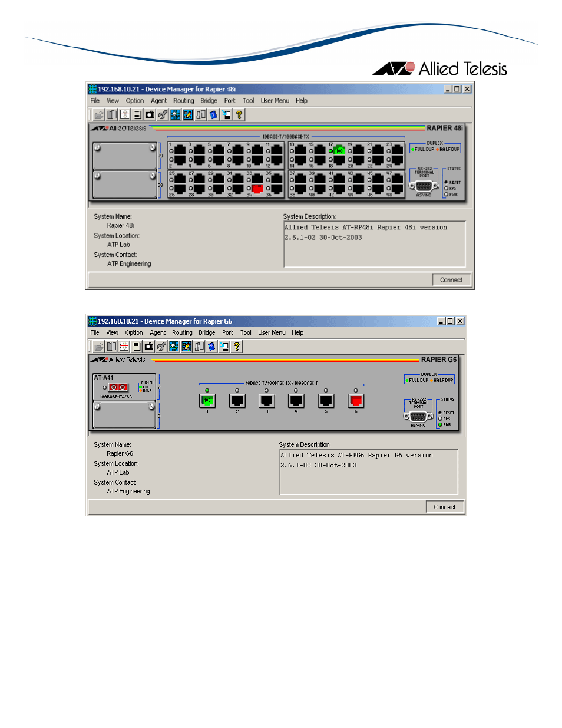Click the open-folder icon in Rapier 48i toolbar
562x728 pixels.
coord(99,115)
